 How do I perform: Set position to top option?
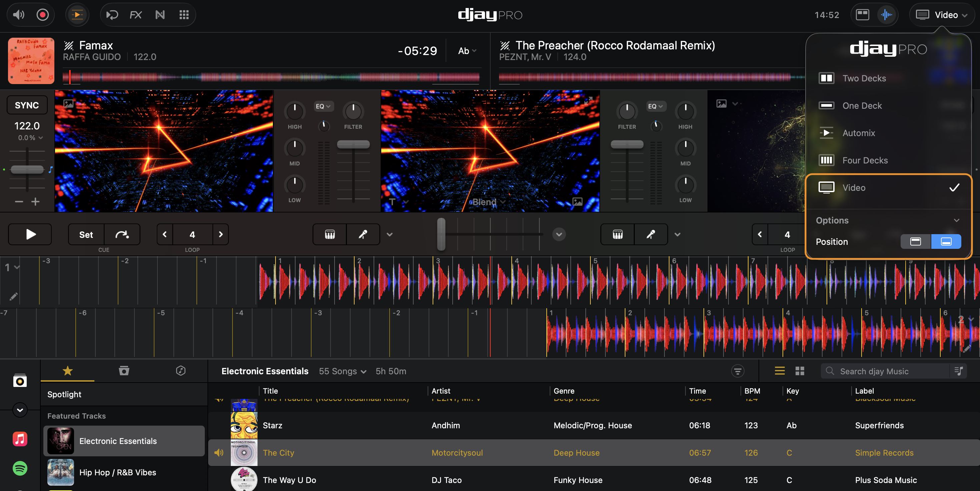click(x=916, y=241)
